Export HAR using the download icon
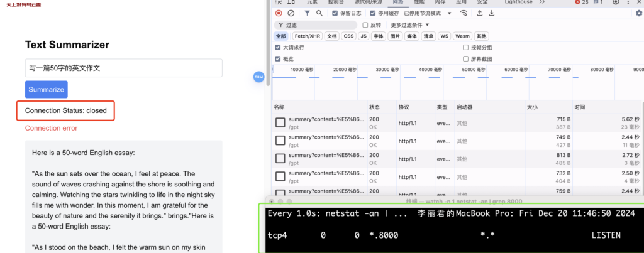This screenshot has height=253, width=644. (492, 13)
